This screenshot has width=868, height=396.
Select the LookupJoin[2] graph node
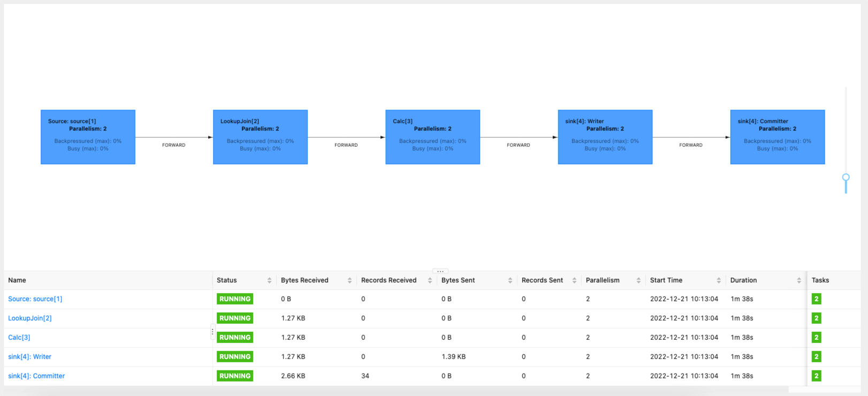260,137
